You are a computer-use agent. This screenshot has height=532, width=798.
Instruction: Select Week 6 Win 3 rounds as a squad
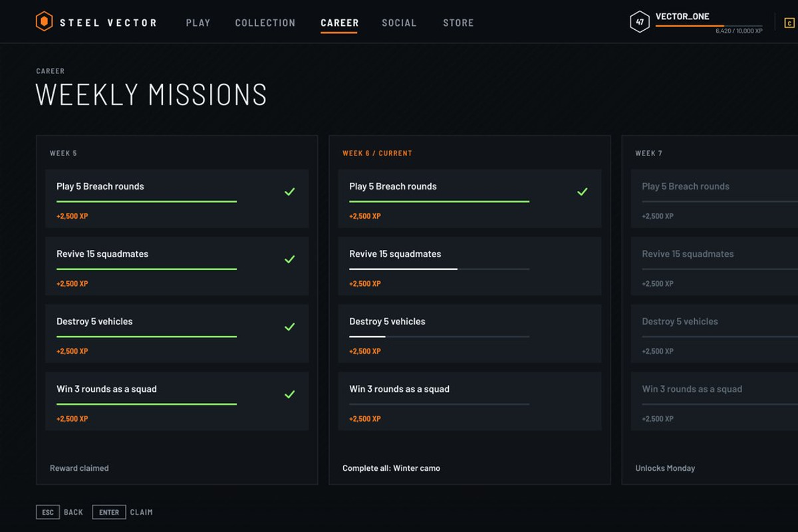(469, 401)
